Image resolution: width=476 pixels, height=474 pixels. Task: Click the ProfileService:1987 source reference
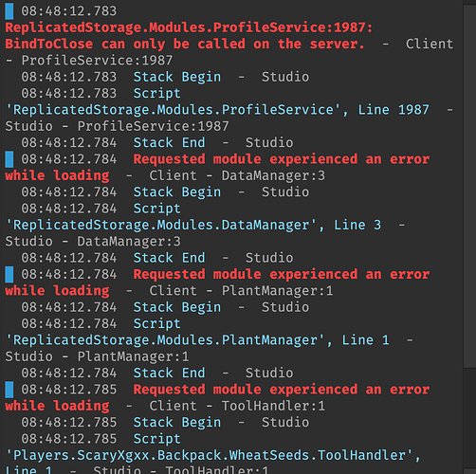click(x=97, y=61)
